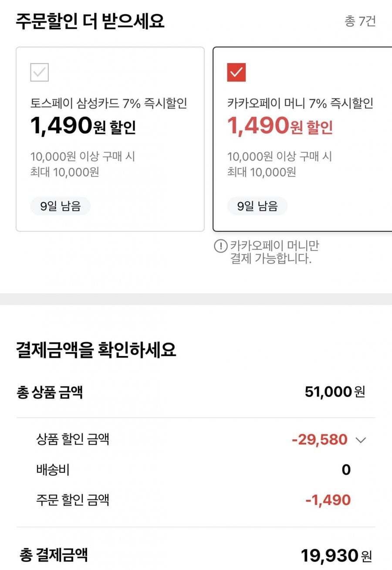
Task: Select the 카카오페이 머니 7% 즉시할인 card
Action: click(302, 139)
